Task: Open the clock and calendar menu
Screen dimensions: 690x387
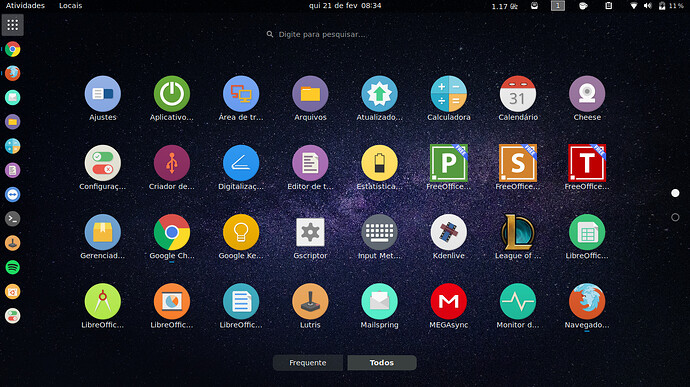Action: (345, 6)
